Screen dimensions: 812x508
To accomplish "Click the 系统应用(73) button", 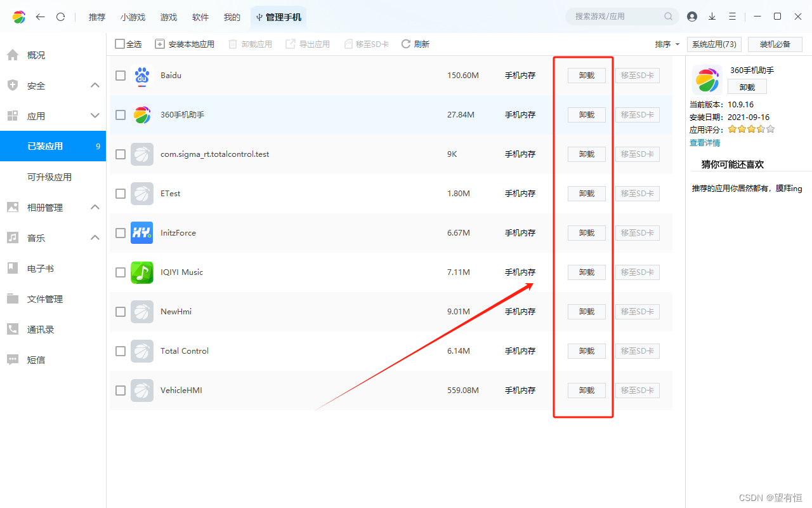I will [x=714, y=44].
